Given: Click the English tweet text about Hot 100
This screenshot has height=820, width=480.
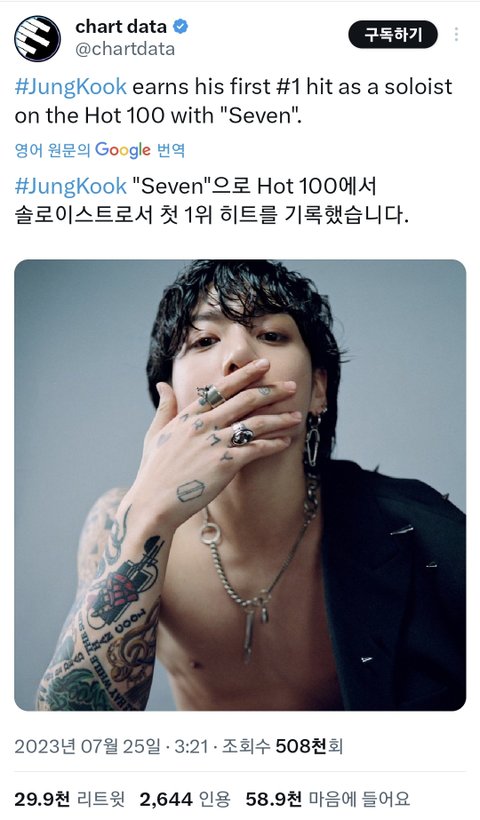Looking at the screenshot, I should pyautogui.click(x=233, y=101).
